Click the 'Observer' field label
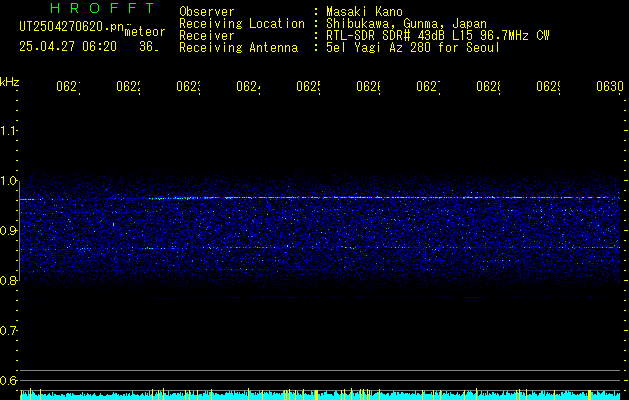This screenshot has width=629, height=400. (207, 12)
